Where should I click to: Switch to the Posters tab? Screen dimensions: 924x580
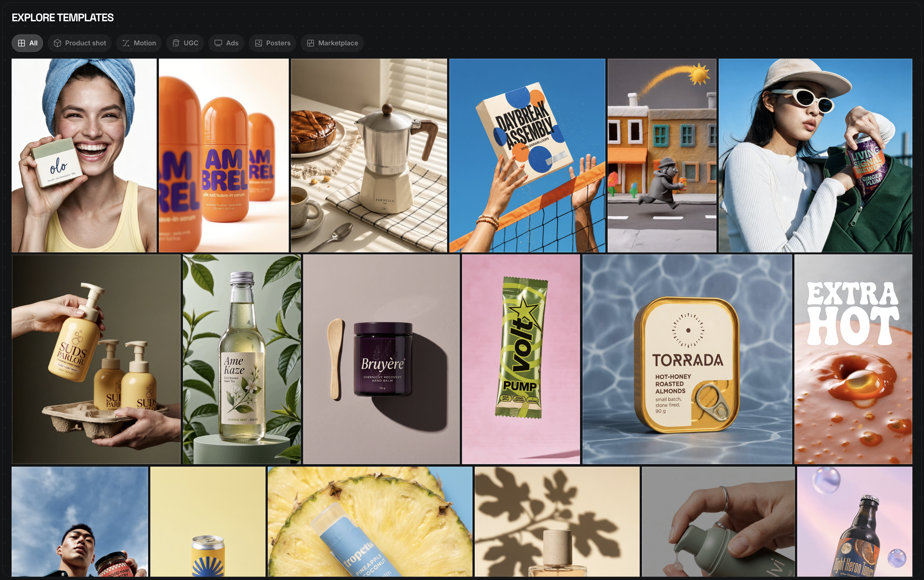[273, 43]
